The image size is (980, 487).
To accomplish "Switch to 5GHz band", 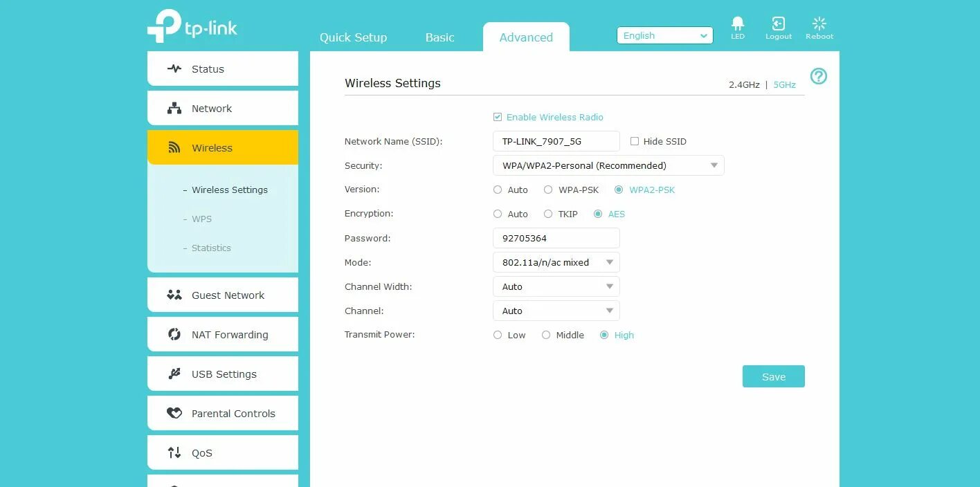I will click(x=785, y=84).
